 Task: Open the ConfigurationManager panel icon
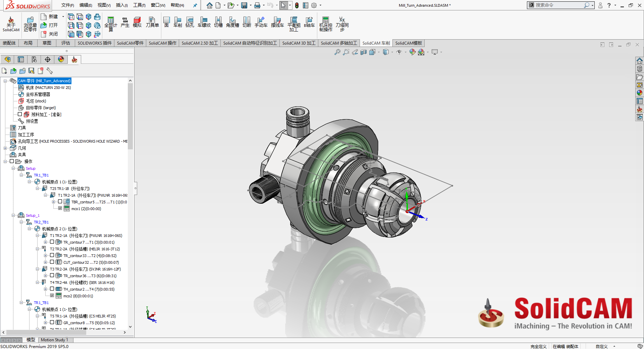[x=34, y=59]
